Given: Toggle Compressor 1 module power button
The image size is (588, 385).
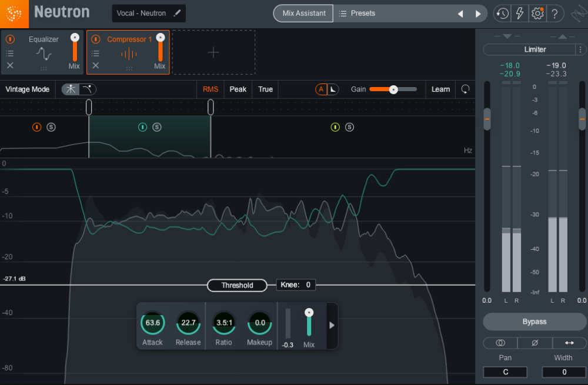Looking at the screenshot, I should [96, 39].
